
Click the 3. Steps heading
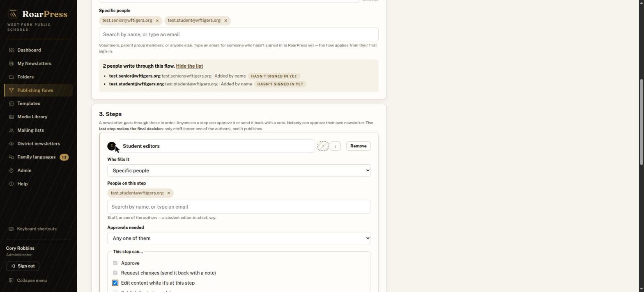coord(110,114)
